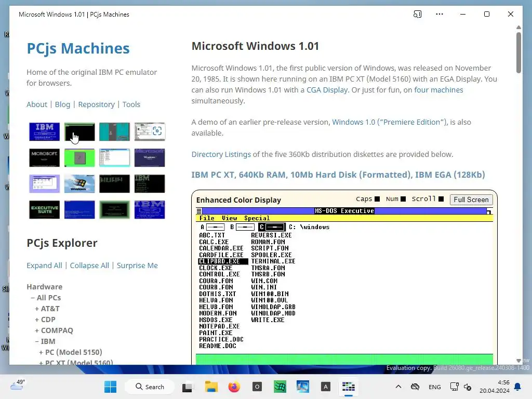Follow the CGA Display link

[327, 90]
